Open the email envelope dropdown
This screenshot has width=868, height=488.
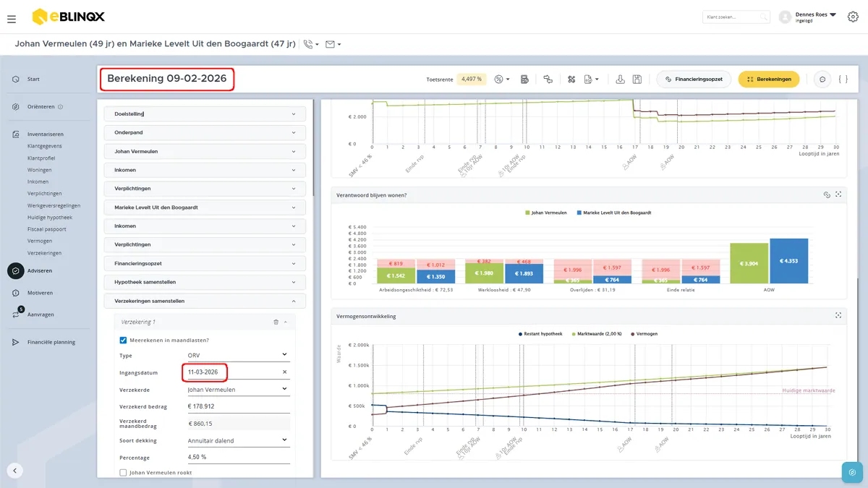click(333, 44)
